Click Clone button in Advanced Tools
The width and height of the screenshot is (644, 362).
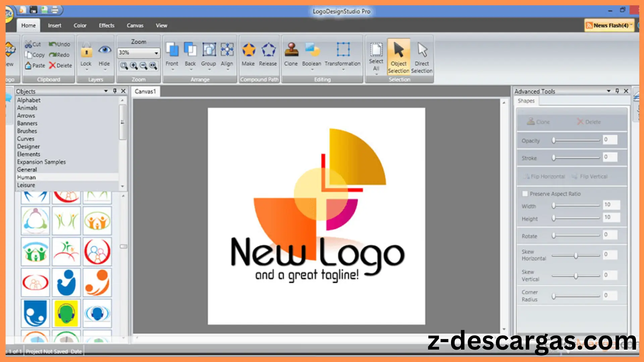pos(538,122)
